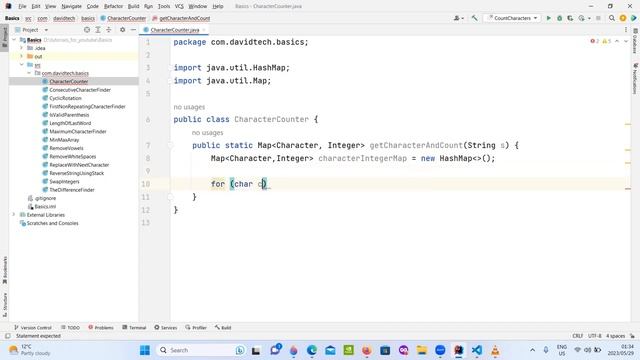Click UTF-8 encoding in status bar

[x=595, y=336]
